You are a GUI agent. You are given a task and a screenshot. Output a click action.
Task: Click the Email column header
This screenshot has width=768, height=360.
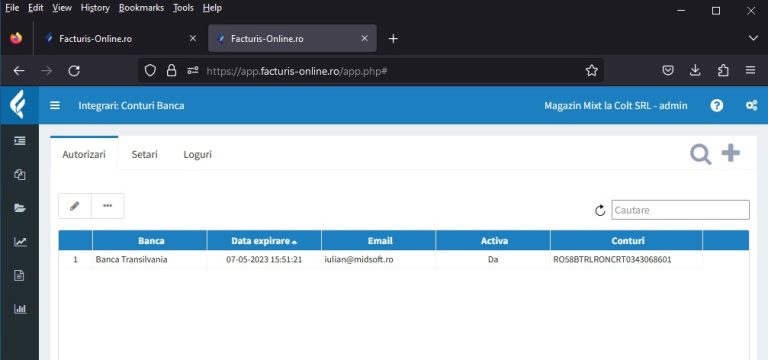pos(380,241)
